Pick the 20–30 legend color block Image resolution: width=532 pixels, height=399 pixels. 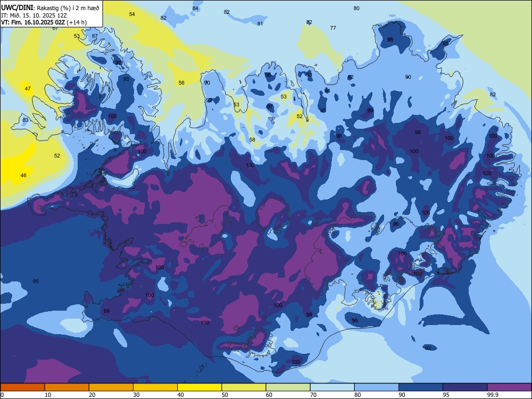coord(111,387)
